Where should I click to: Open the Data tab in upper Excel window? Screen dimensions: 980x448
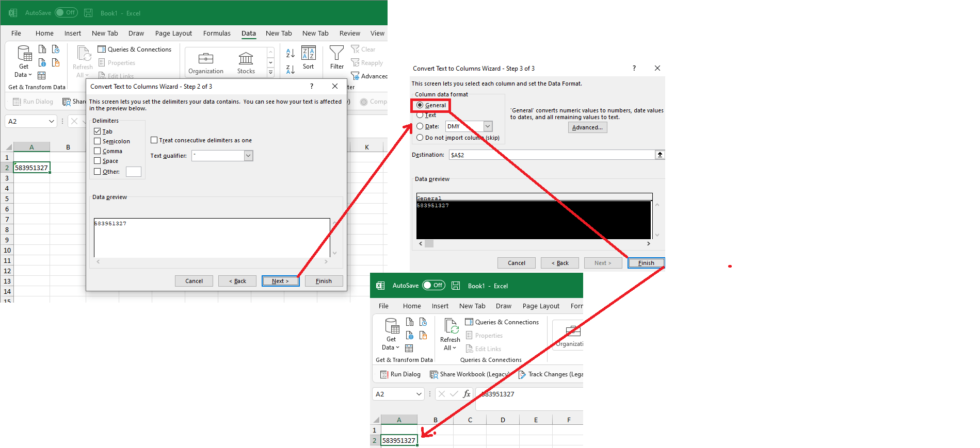pyautogui.click(x=249, y=34)
